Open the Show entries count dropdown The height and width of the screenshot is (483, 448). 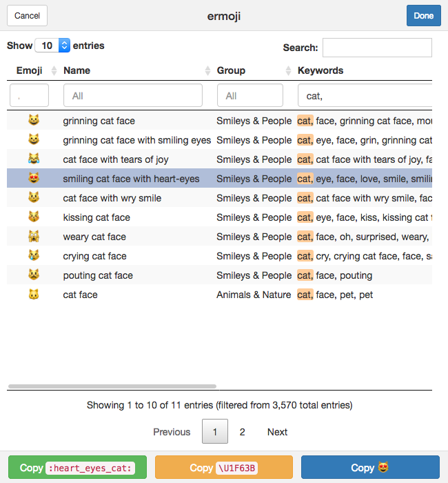coord(52,46)
